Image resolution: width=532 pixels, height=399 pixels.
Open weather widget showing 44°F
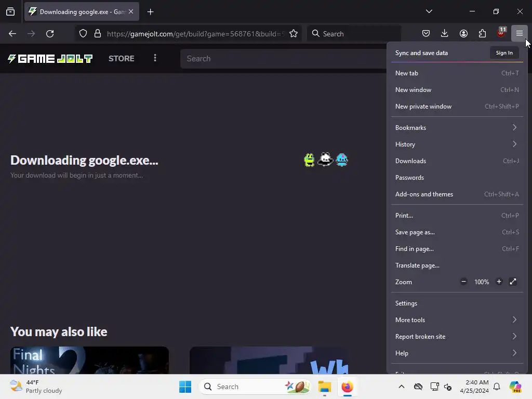point(36,387)
